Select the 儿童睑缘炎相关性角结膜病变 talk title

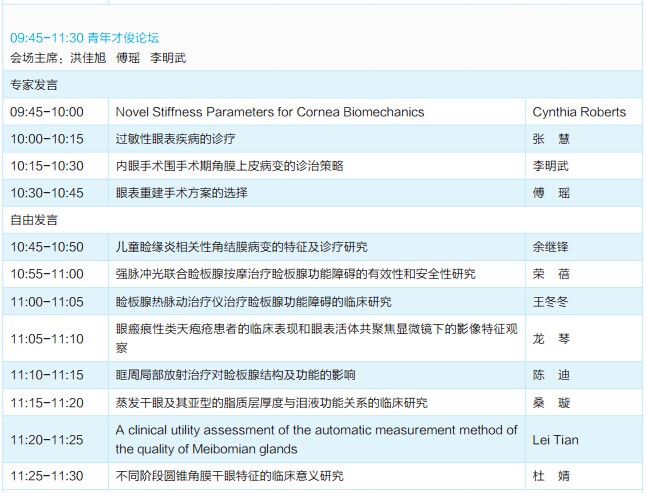(241, 246)
